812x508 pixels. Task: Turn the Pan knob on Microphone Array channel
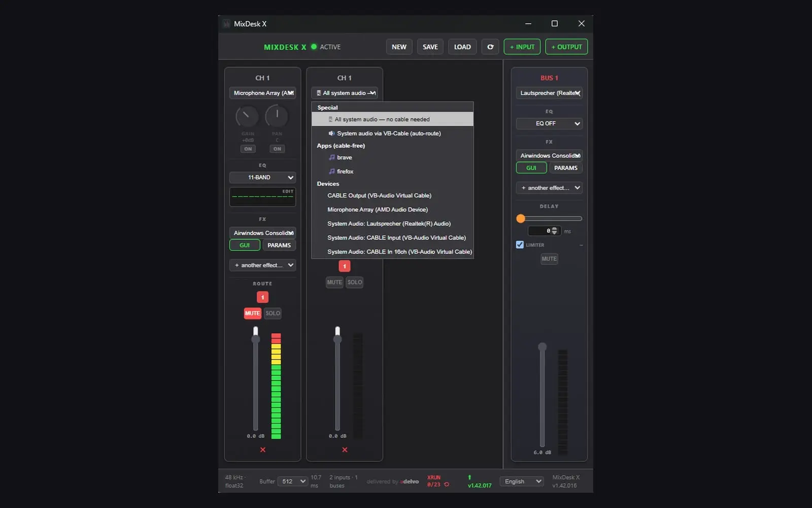tap(277, 116)
